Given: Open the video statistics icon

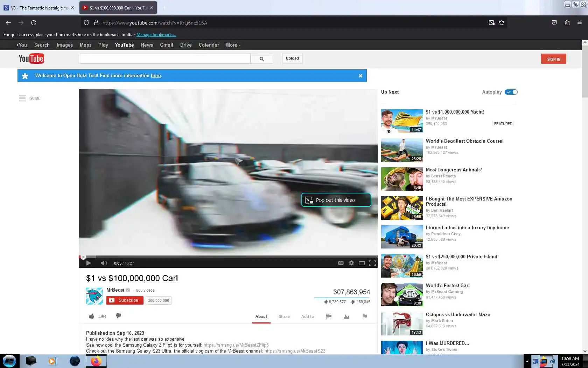Looking at the screenshot, I should tap(346, 316).
